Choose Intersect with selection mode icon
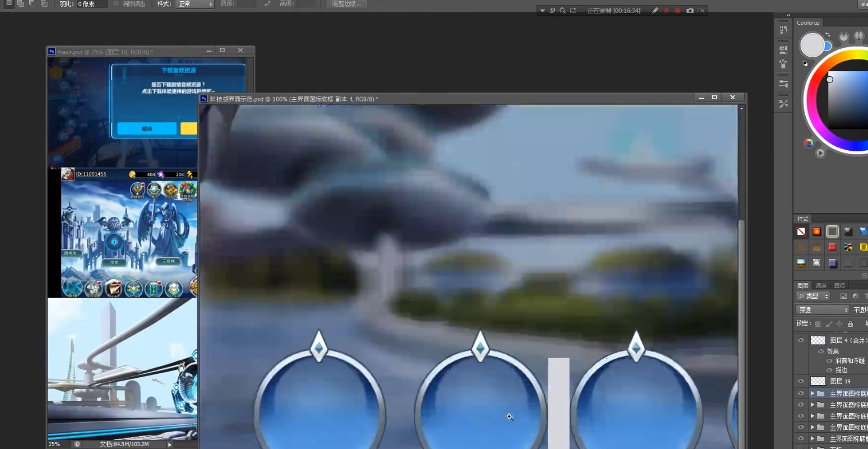The image size is (868, 449). [44, 3]
